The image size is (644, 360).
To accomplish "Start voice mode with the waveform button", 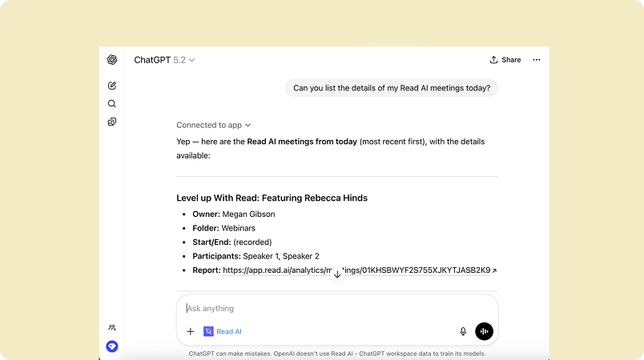I will [x=485, y=331].
